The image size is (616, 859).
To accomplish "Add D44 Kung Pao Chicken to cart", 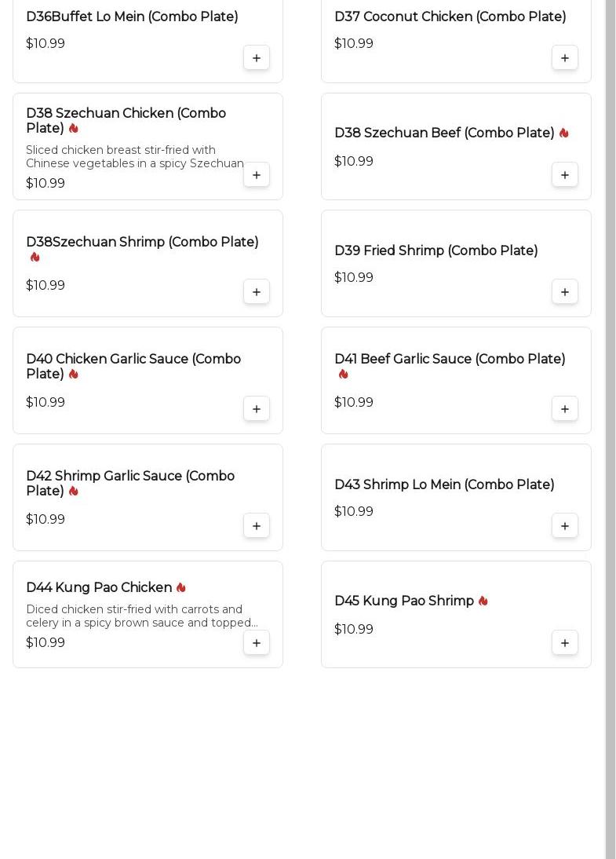I will point(257,643).
